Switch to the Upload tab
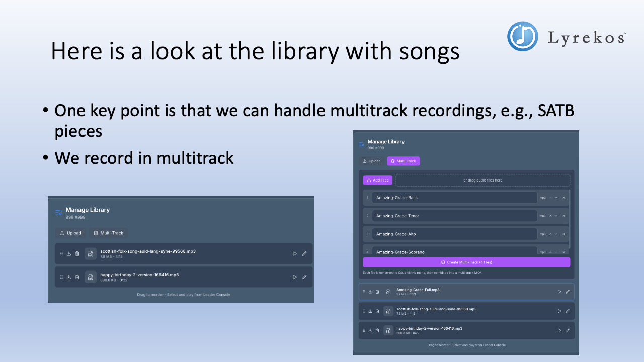The image size is (644, 362). 371,161
